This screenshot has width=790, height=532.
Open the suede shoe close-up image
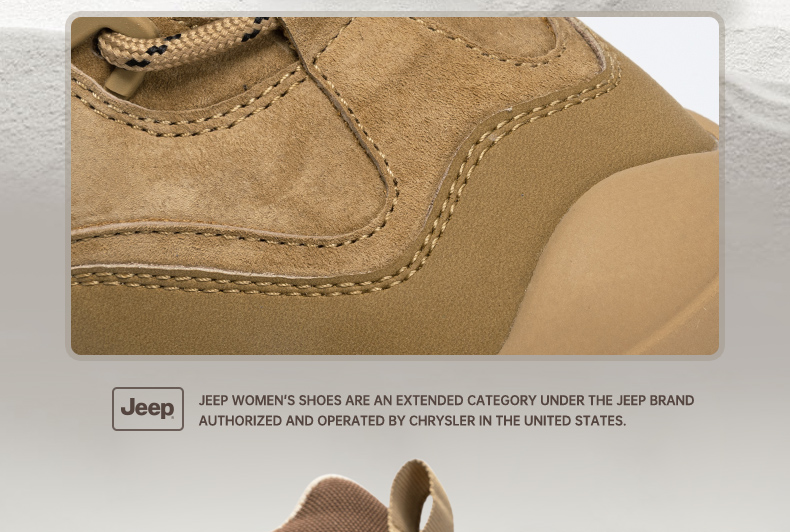click(395, 186)
